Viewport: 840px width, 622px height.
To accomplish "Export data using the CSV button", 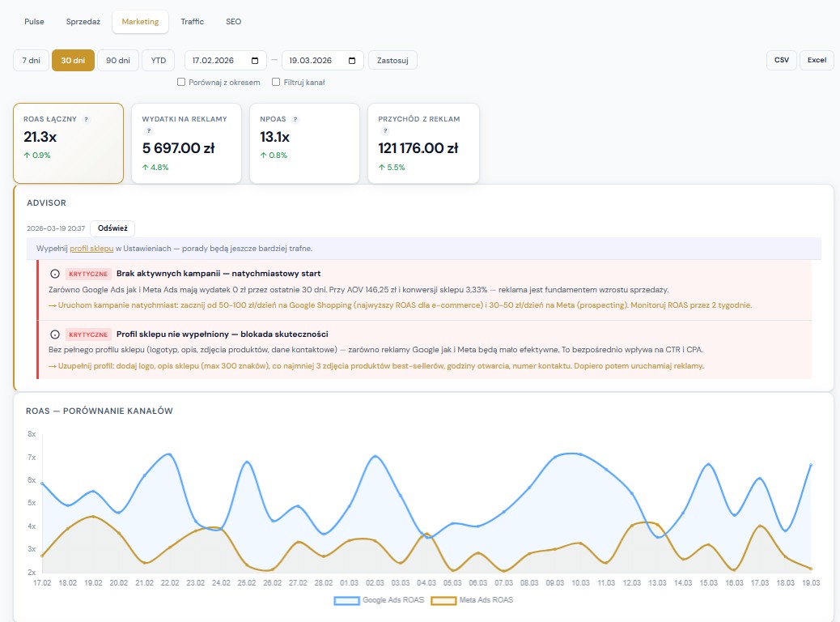I will [781, 60].
